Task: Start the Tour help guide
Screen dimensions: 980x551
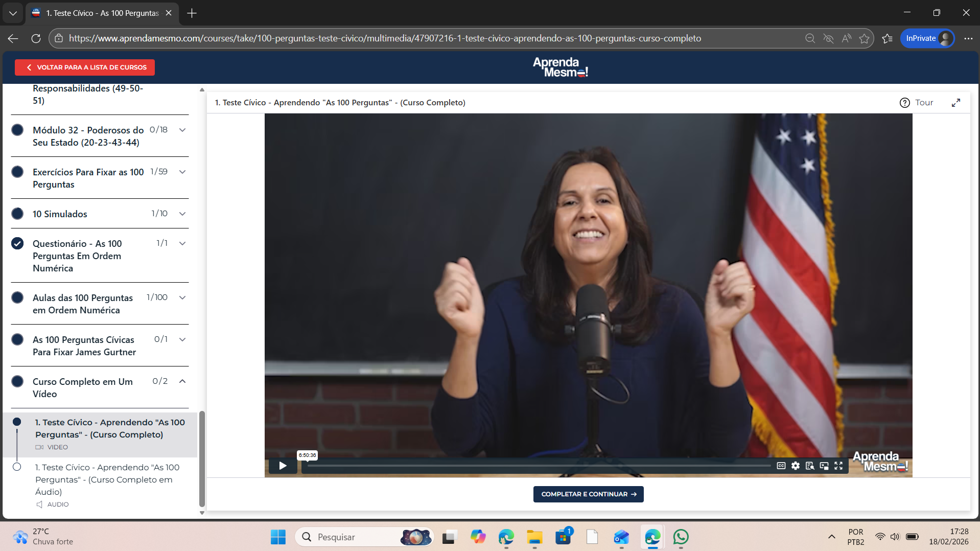Action: pos(917,103)
